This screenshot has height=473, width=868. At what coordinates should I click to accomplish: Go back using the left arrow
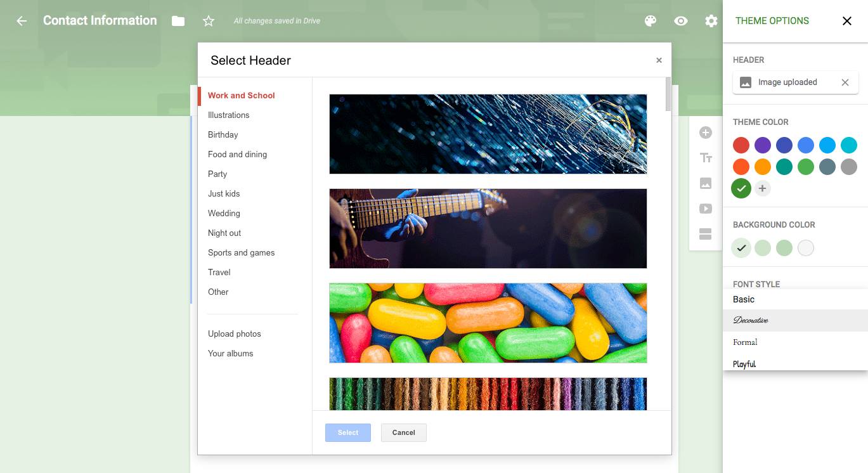coord(22,21)
